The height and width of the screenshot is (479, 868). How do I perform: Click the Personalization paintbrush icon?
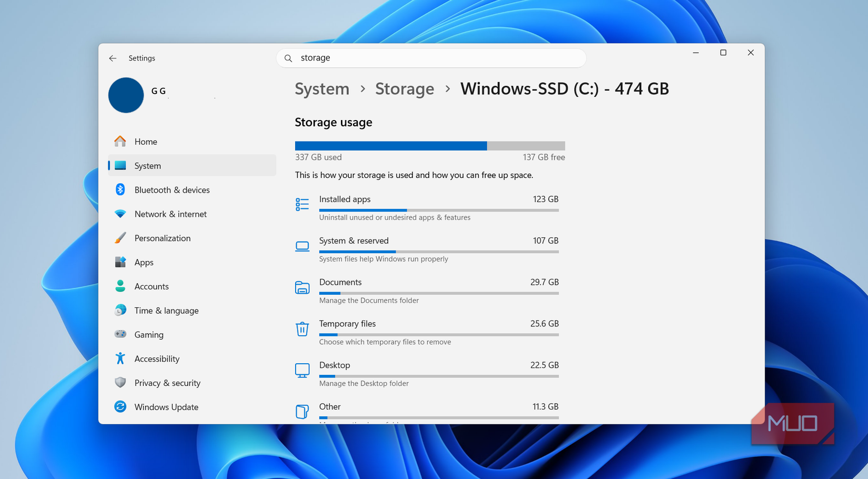pyautogui.click(x=120, y=238)
